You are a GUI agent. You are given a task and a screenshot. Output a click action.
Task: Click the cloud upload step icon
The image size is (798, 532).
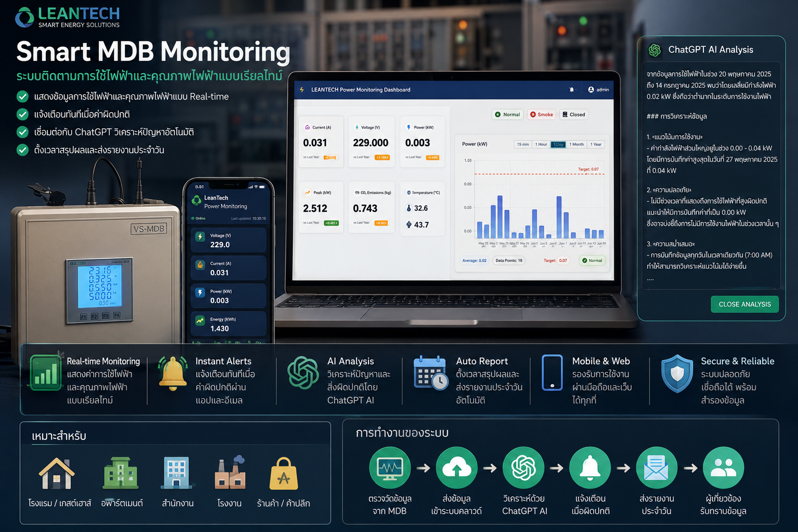coord(456,468)
